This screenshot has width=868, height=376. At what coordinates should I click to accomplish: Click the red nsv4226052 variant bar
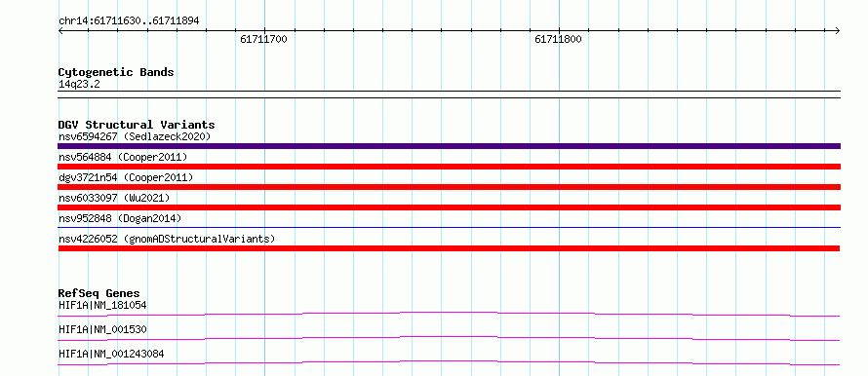click(x=450, y=248)
